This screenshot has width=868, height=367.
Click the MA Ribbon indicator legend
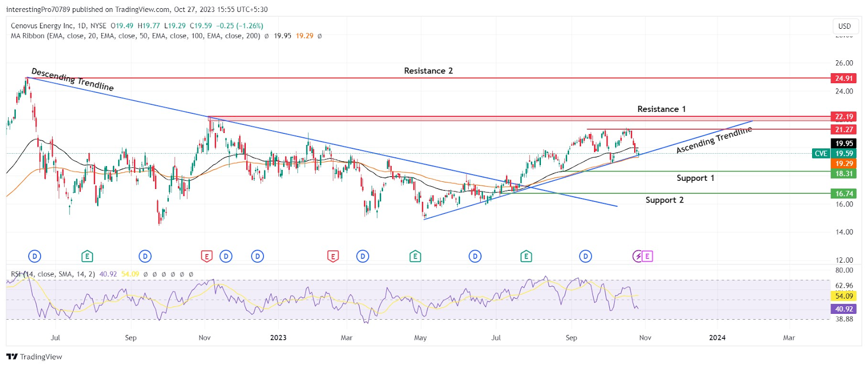point(135,36)
